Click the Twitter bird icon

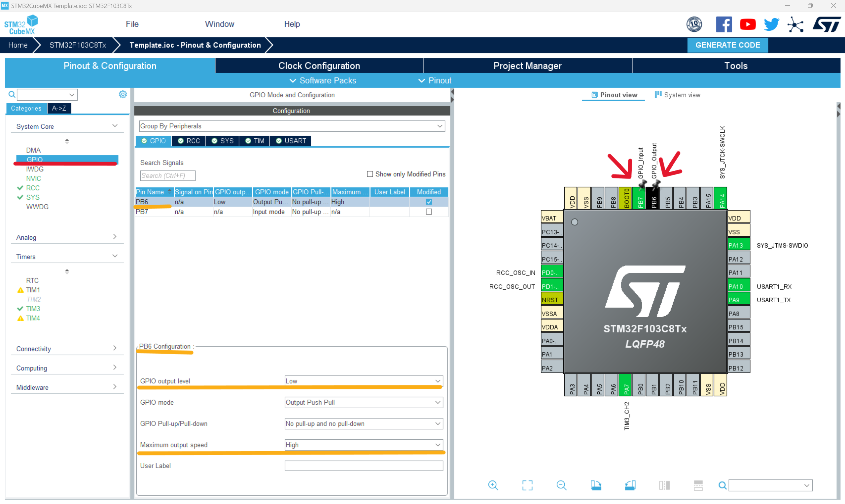point(771,24)
